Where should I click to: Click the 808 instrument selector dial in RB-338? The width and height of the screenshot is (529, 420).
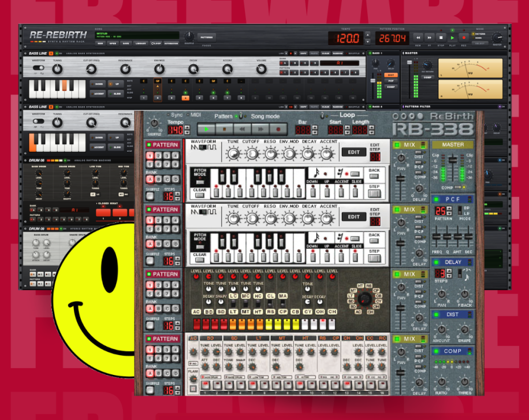tap(364, 299)
